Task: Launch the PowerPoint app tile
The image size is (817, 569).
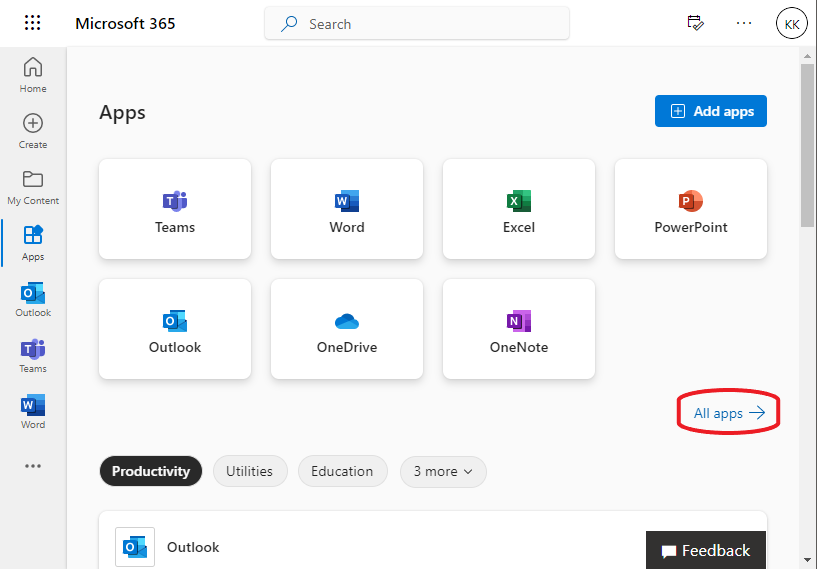Action: pos(690,209)
